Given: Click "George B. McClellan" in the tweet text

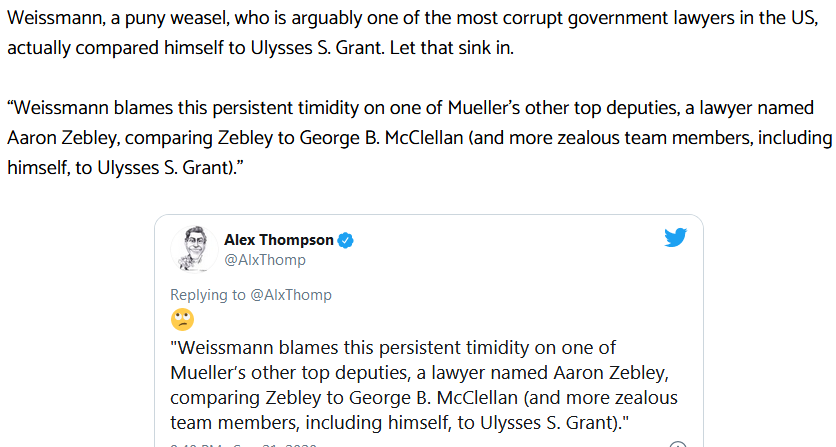Looking at the screenshot, I should (433, 397).
